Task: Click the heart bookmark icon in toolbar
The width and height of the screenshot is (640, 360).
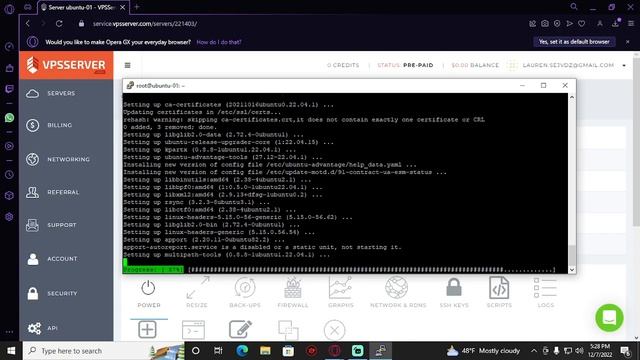Action: [x=582, y=24]
